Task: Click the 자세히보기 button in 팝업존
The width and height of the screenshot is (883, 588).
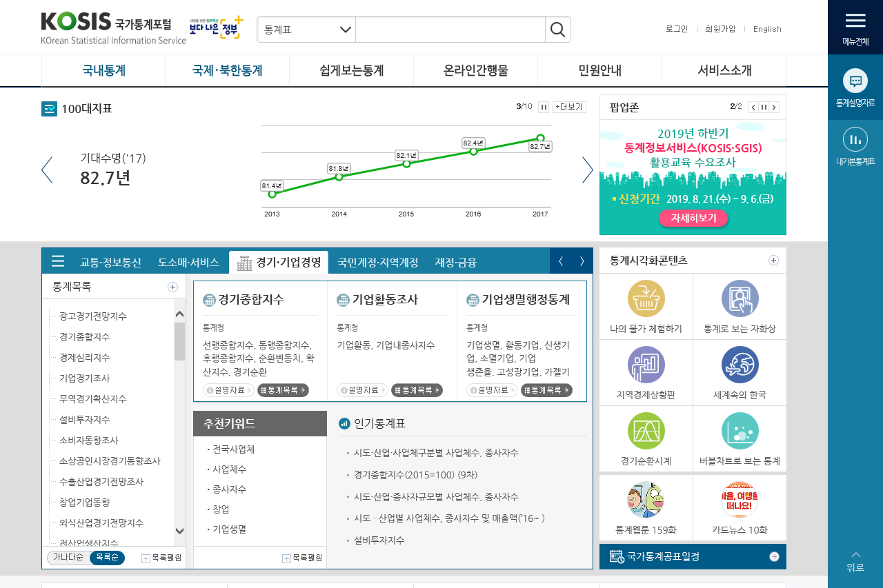Action: click(693, 217)
